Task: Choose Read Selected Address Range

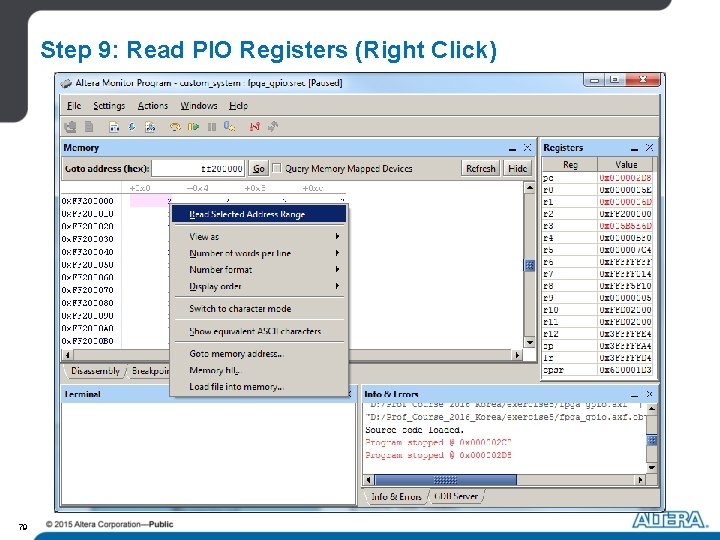Action: 259,214
